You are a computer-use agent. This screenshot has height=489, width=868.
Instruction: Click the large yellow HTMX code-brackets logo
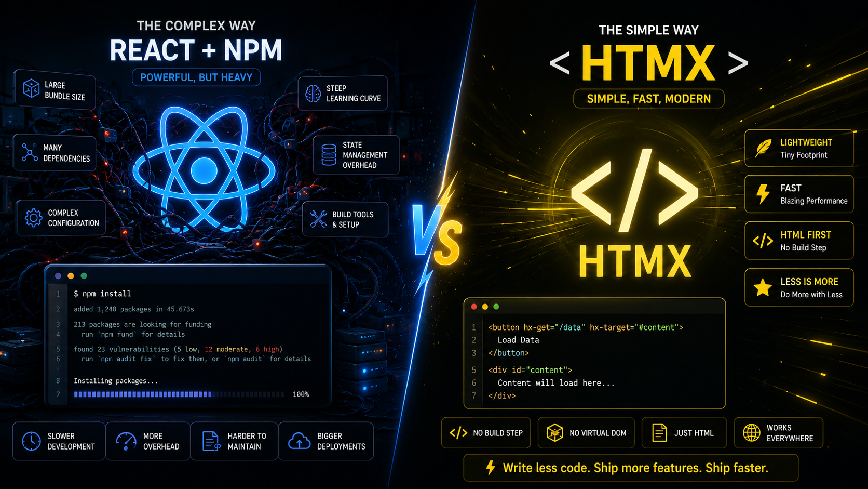click(634, 190)
